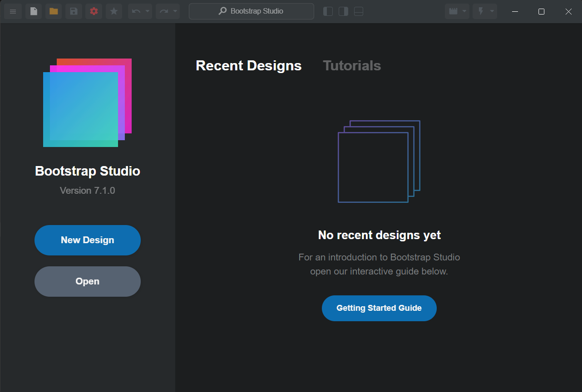Click the open folder toolbar icon
The image size is (582, 392).
54,11
